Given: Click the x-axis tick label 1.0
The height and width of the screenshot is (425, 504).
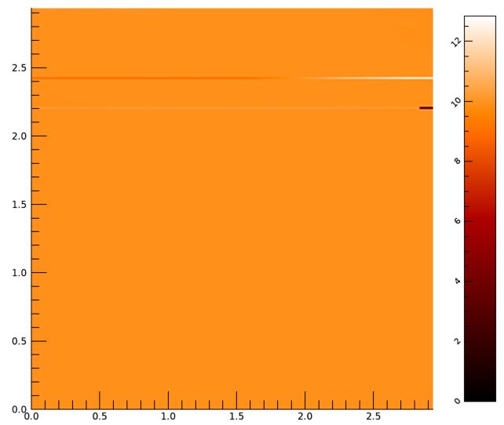Looking at the screenshot, I should coord(168,416).
